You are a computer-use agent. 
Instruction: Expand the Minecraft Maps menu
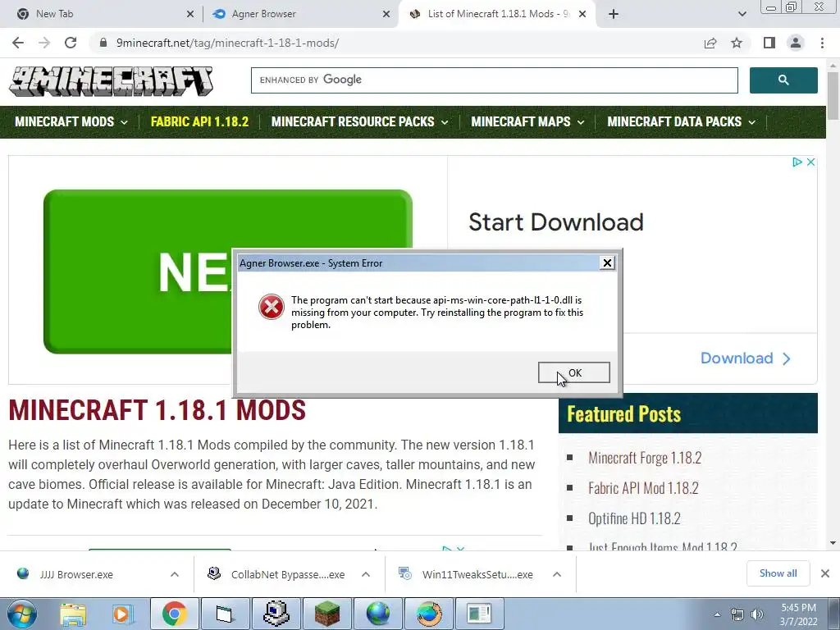(x=527, y=121)
